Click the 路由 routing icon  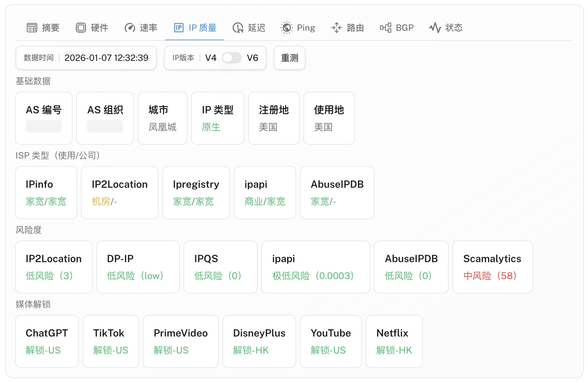[336, 28]
